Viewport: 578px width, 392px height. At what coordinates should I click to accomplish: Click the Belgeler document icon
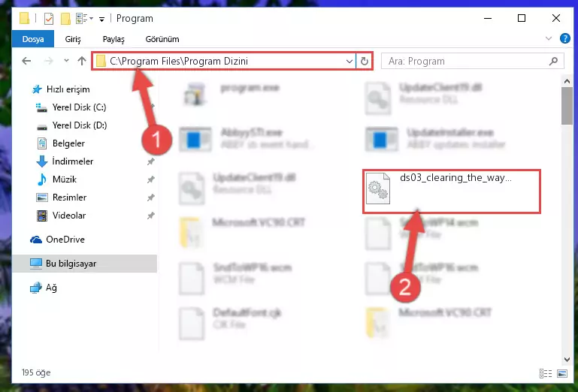point(42,143)
